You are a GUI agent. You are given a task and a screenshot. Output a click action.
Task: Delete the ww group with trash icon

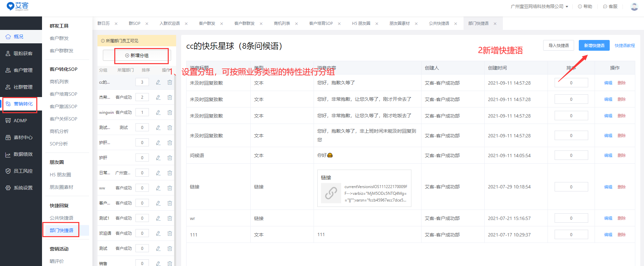(170, 188)
